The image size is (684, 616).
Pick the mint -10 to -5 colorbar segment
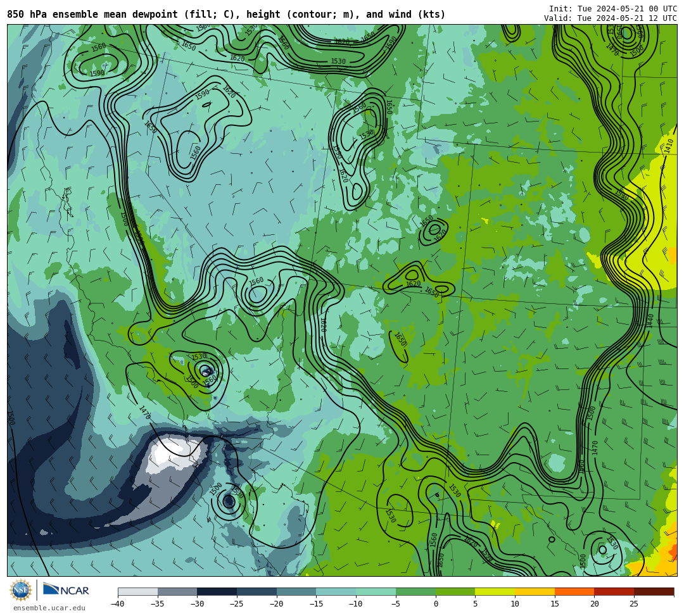376,592
